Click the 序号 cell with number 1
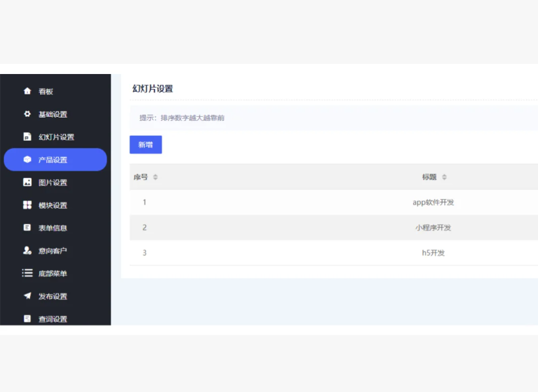 pos(145,202)
